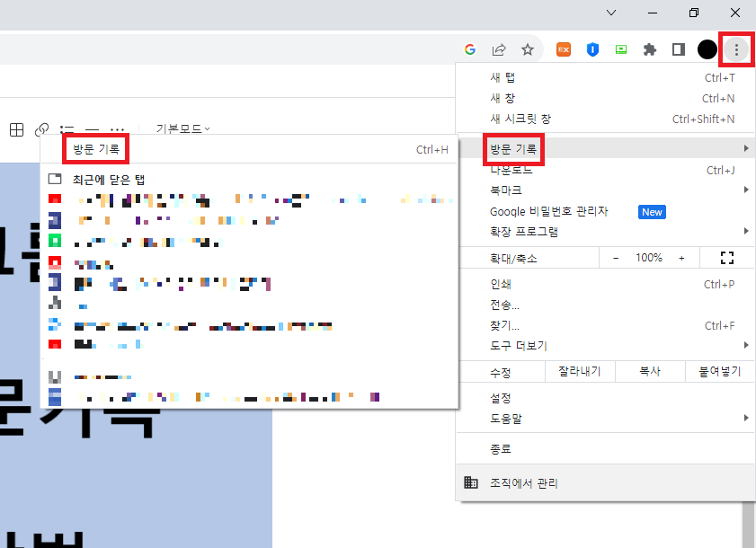
Task: Enter fullscreen with the fullscreen icon
Action: (x=727, y=258)
